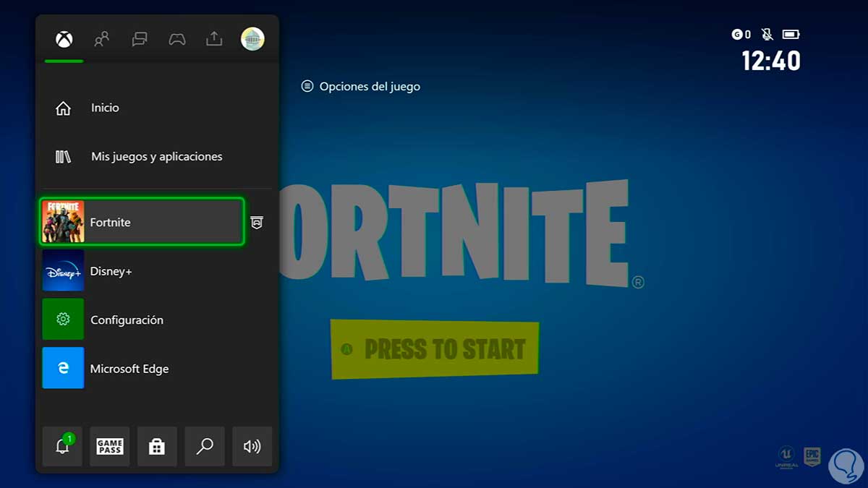The height and width of the screenshot is (488, 868).
Task: Click the house icon beside Inicio
Action: 64,108
